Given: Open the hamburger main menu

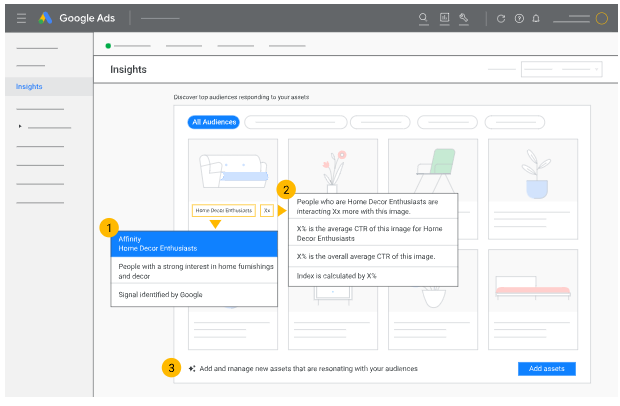Looking at the screenshot, I should pos(21,18).
